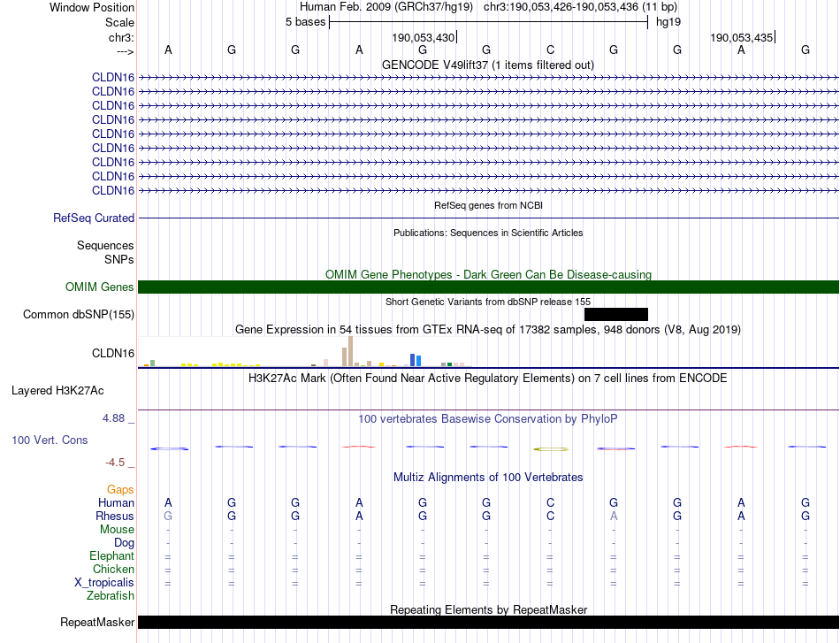
Task: Click the 5 bases scale bar line
Action: [489, 22]
